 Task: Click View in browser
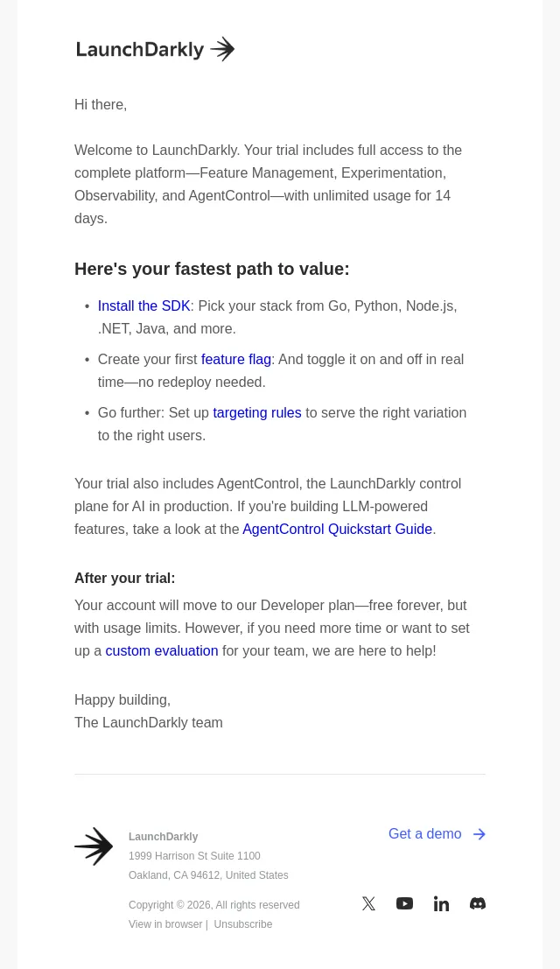coord(165,923)
